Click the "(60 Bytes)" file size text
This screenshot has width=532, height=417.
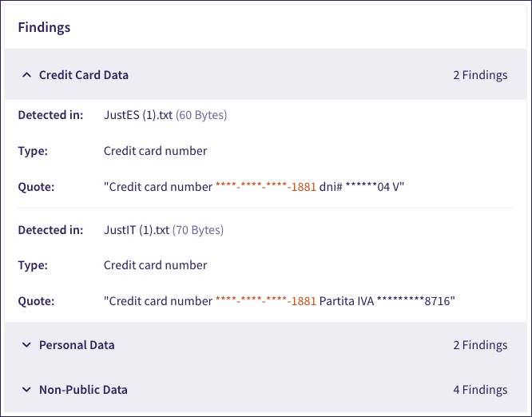click(x=201, y=115)
